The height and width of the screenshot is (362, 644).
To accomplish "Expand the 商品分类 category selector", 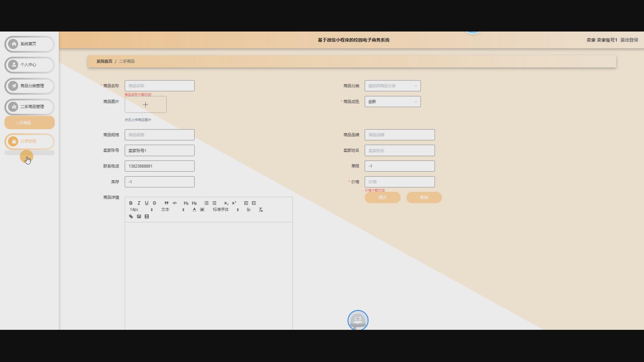I will (392, 86).
